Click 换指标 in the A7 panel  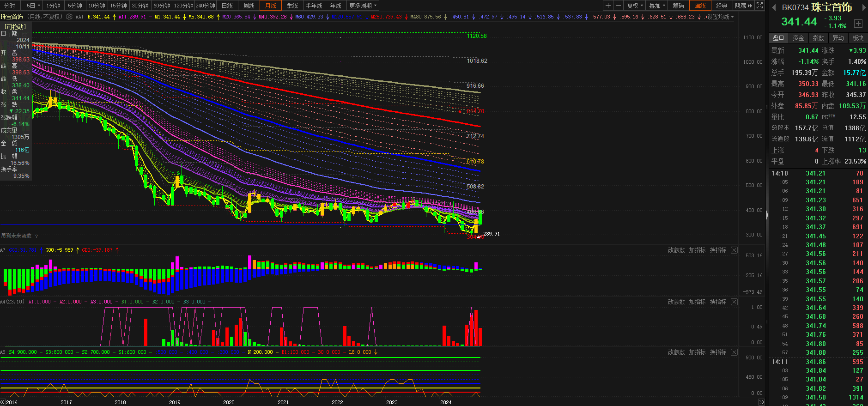coord(718,250)
